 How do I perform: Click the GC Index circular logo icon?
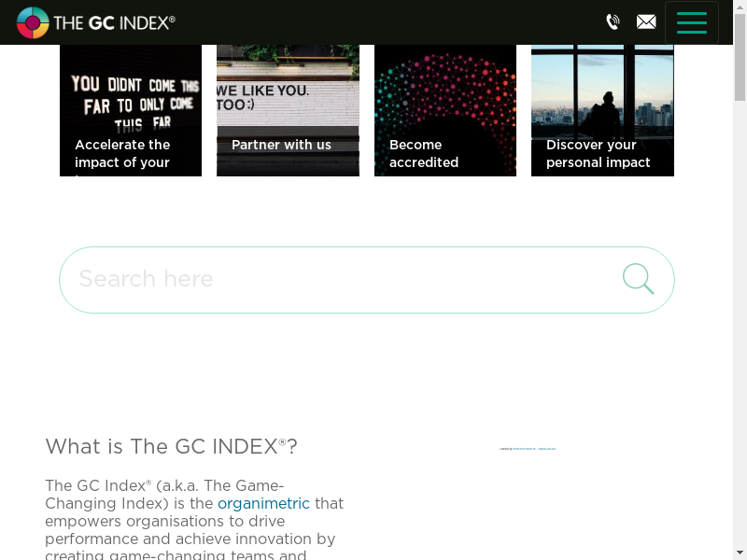pyautogui.click(x=33, y=22)
